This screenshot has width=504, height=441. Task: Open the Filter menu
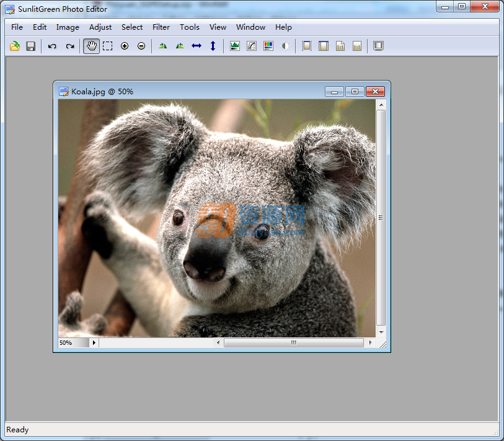(161, 27)
